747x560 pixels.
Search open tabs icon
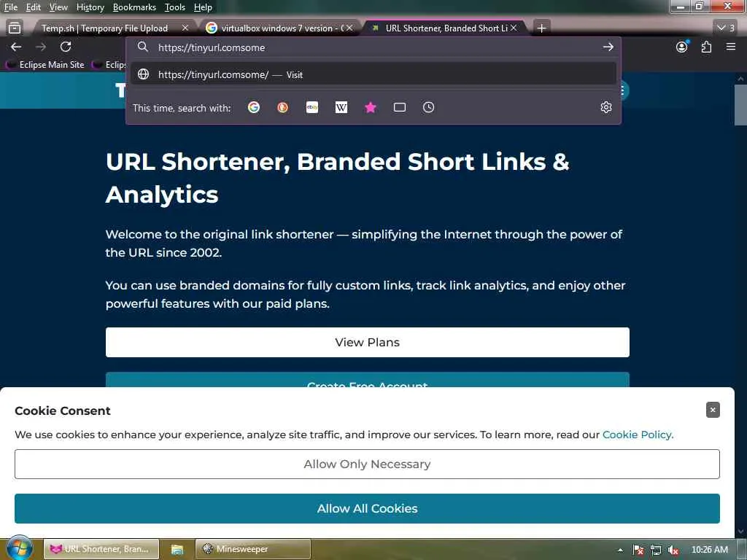pyautogui.click(x=400, y=108)
